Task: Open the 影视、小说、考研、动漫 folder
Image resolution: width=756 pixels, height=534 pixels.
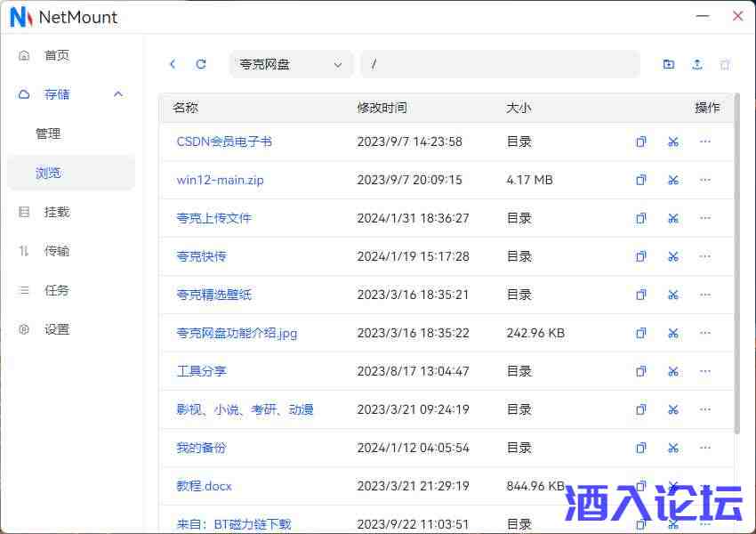Action: 245,409
